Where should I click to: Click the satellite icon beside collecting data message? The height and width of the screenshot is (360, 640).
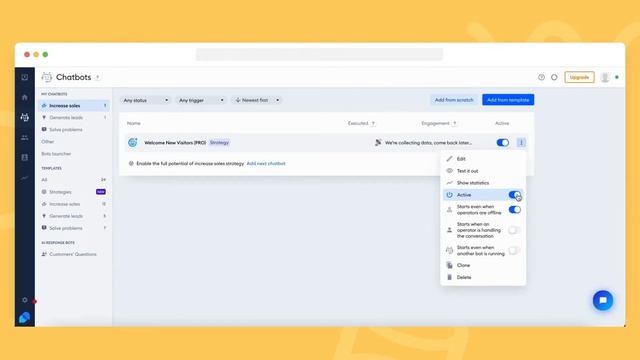click(378, 142)
